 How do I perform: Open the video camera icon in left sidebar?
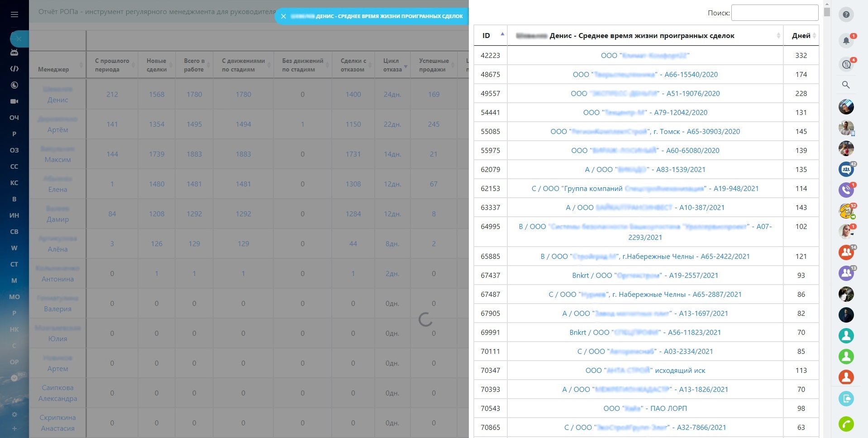tap(14, 101)
